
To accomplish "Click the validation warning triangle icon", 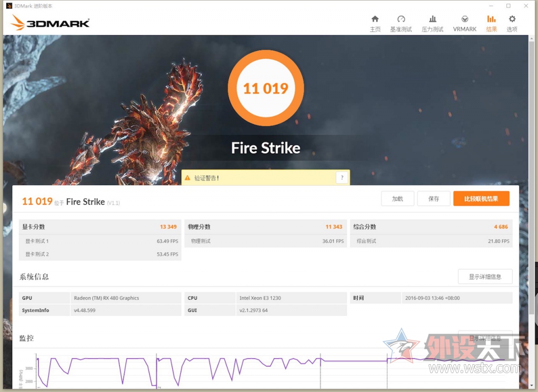I will pyautogui.click(x=188, y=178).
